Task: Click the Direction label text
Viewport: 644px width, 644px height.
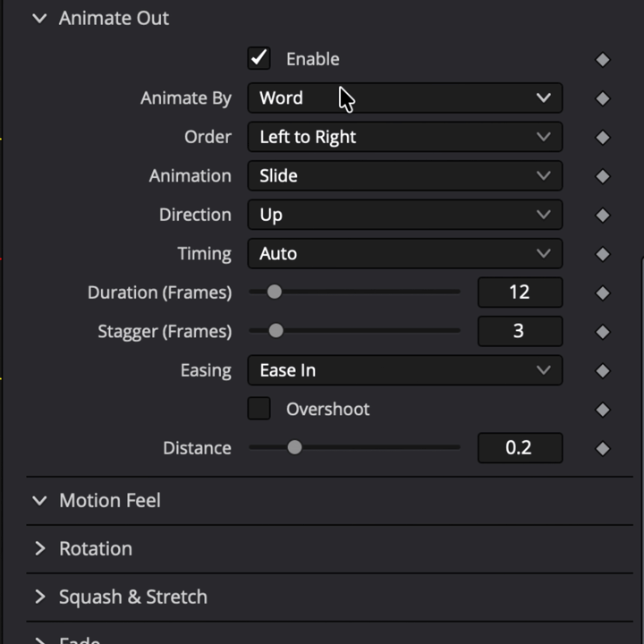Action: point(196,215)
